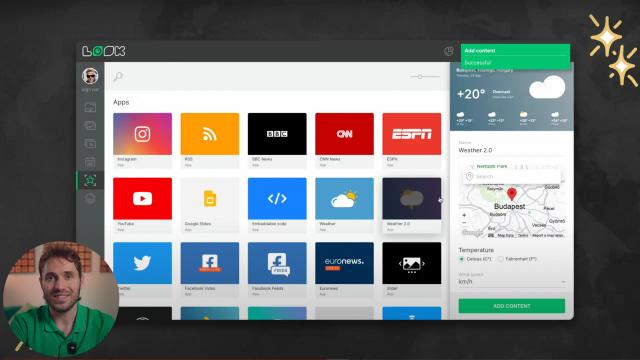Choose the Euronews app tile

point(344,269)
